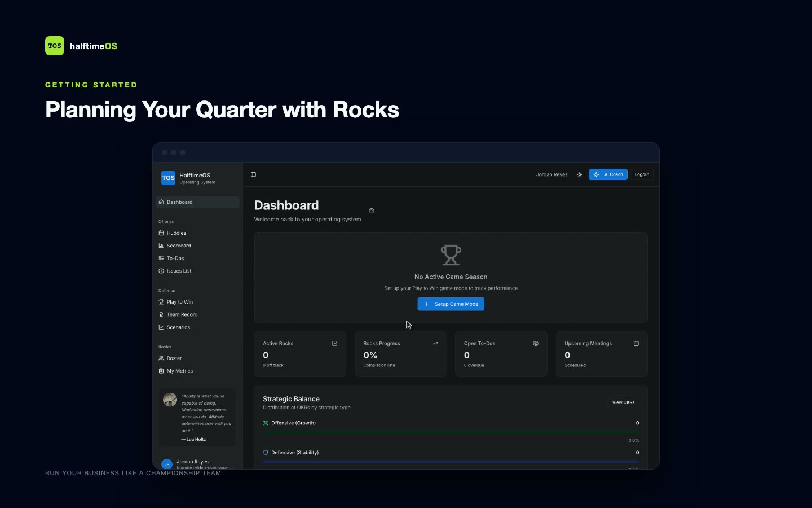Image resolution: width=812 pixels, height=508 pixels.
Task: Open the AI Coach button
Action: (x=608, y=174)
